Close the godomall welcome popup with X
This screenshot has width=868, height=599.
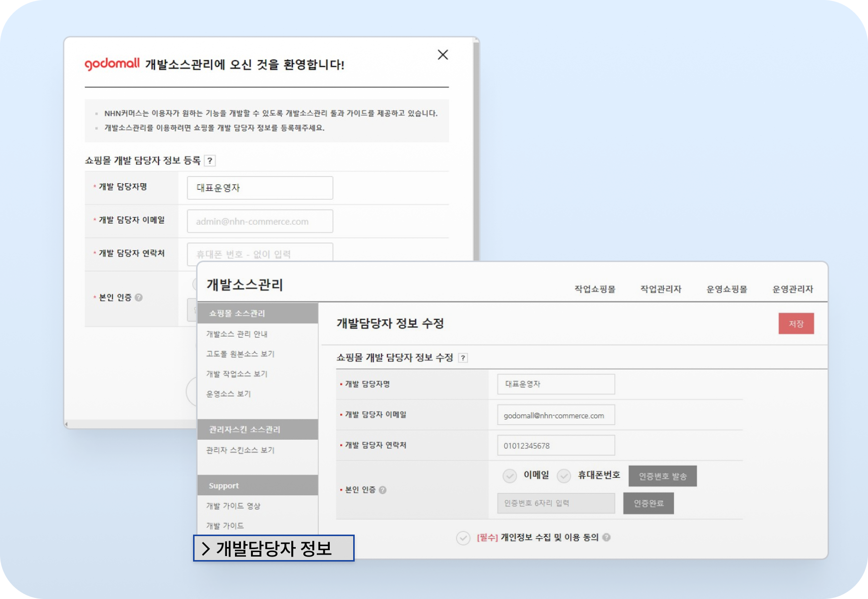click(x=442, y=55)
